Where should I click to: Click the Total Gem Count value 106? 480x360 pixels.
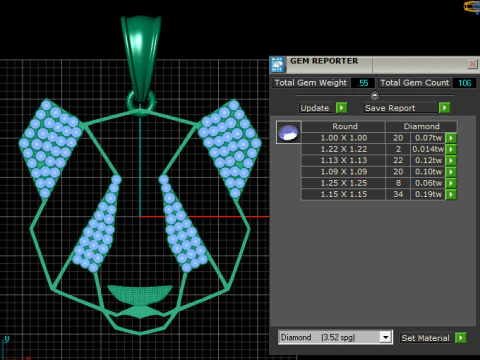(465, 83)
